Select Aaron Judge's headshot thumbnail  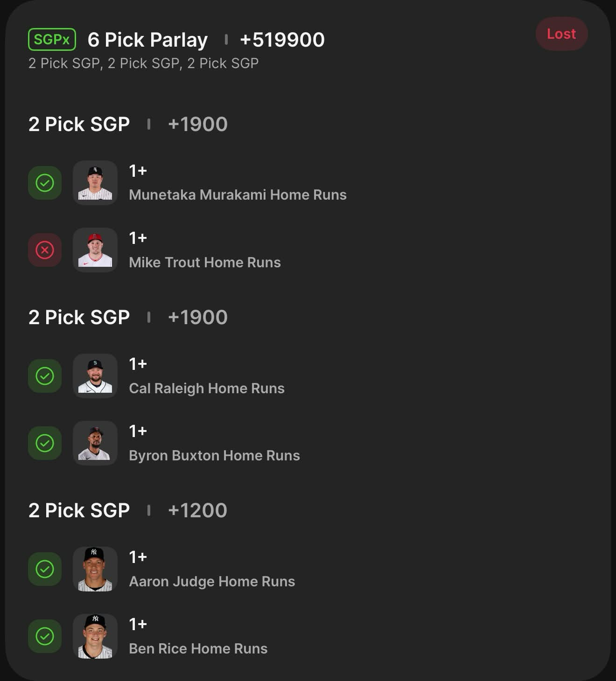point(95,569)
